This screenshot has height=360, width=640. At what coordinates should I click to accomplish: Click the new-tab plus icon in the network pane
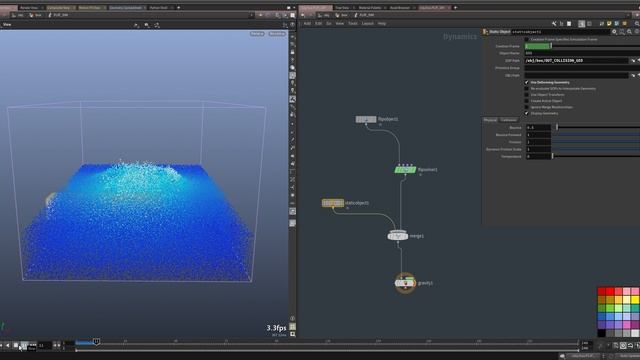click(456, 7)
